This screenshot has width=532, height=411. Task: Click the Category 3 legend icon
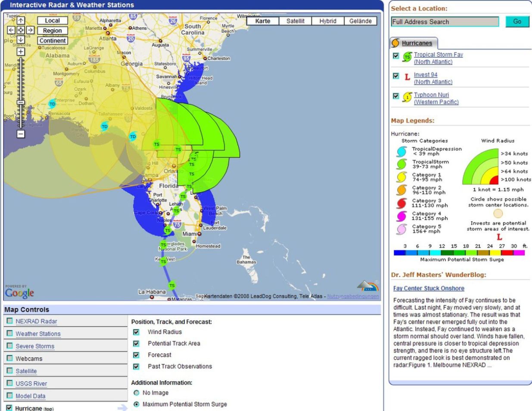[x=401, y=203]
